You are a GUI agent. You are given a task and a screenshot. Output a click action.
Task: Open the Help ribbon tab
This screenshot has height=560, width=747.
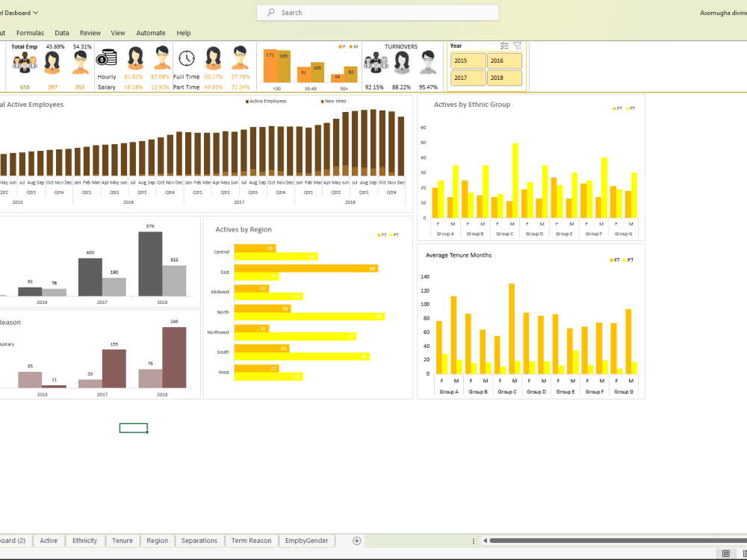pyautogui.click(x=184, y=33)
